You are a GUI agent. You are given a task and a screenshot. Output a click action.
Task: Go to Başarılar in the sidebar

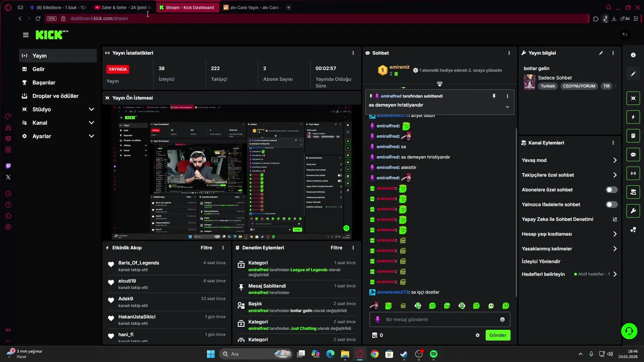tap(58, 82)
